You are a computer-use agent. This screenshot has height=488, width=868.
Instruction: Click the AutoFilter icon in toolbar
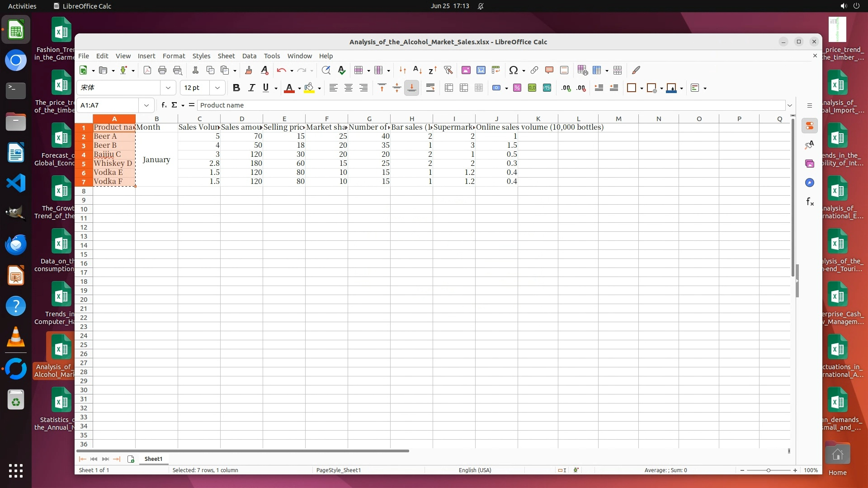point(448,70)
